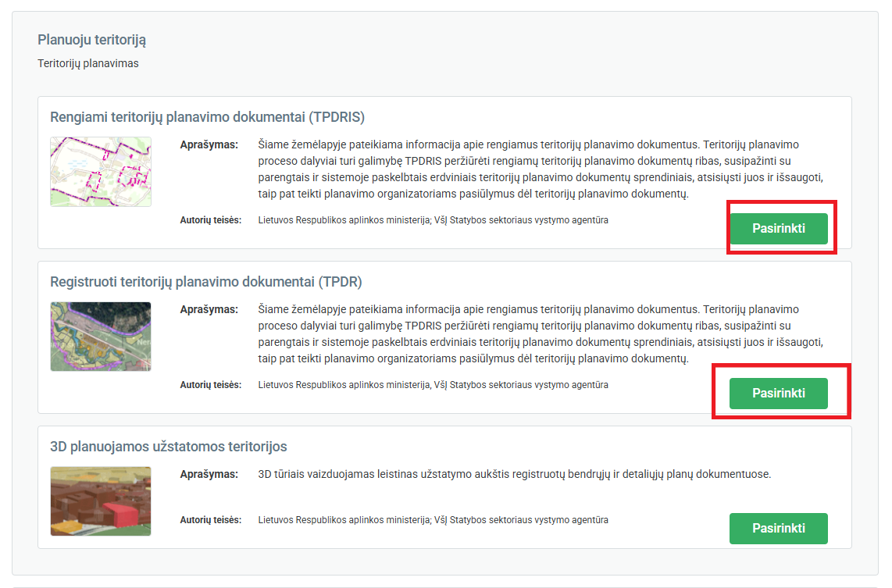Click Pasirinkti button for TPDRIS map

point(778,229)
